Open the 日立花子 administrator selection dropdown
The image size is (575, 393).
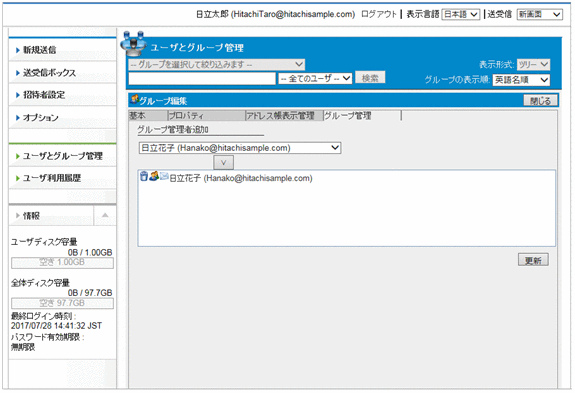(x=240, y=148)
